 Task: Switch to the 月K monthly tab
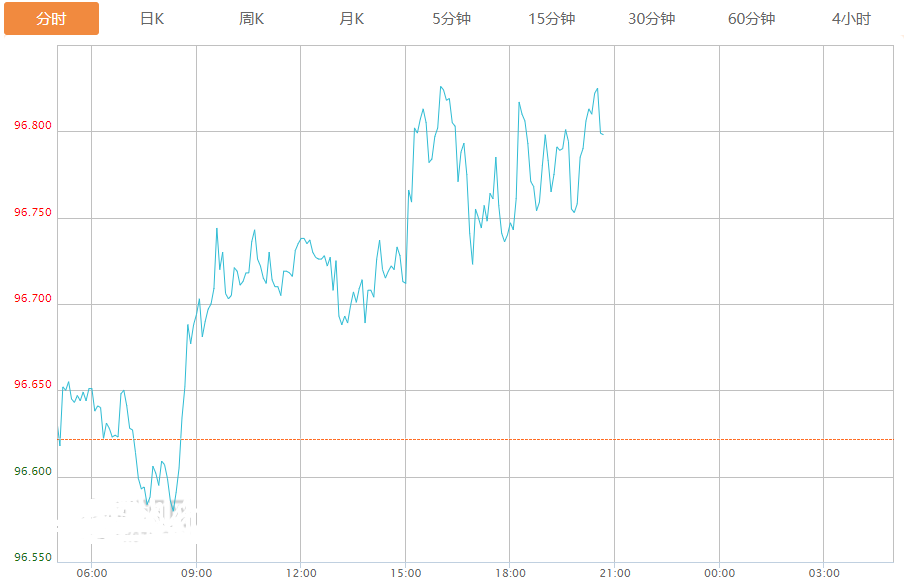tap(352, 19)
